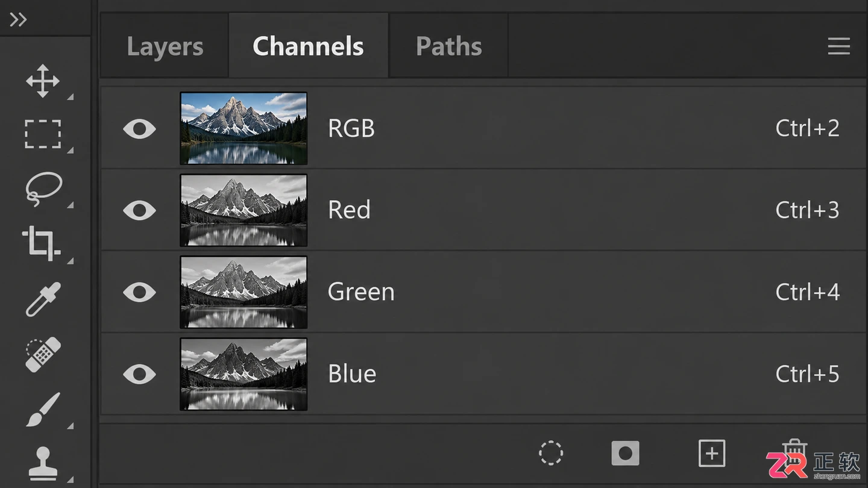
Task: Select the Move tool
Action: pos(43,81)
